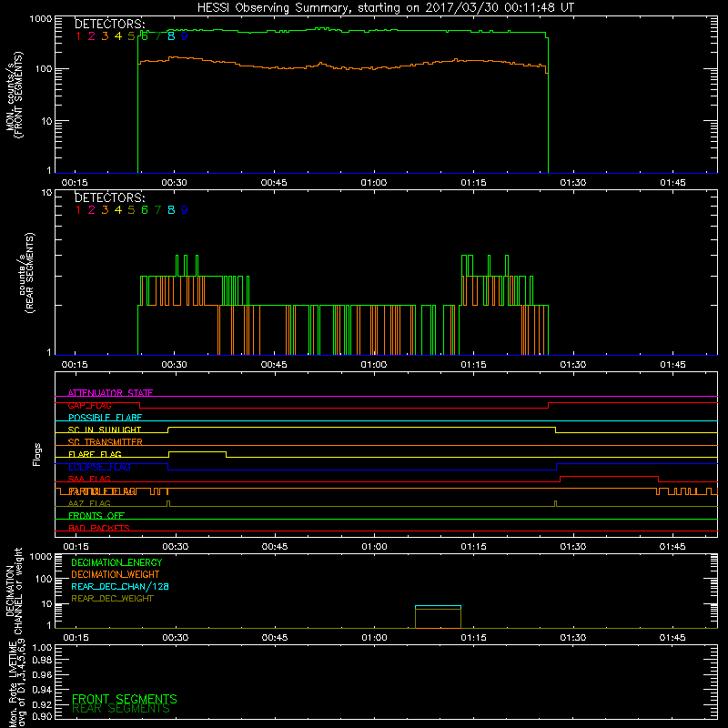Click the BAD_PACKETS flag label
Viewport: 728px width, 728px height.
[99, 528]
